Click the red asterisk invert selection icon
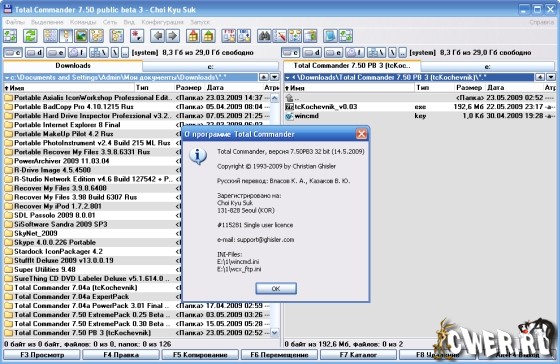The image size is (560, 364). [x=137, y=36]
